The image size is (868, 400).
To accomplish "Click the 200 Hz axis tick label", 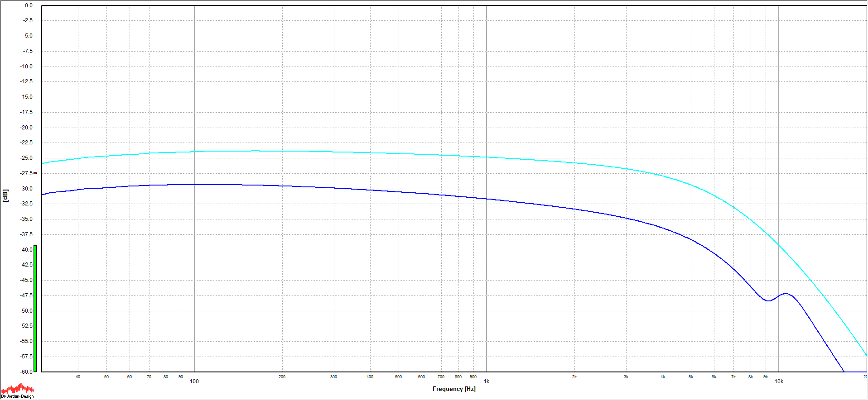I will tap(282, 377).
